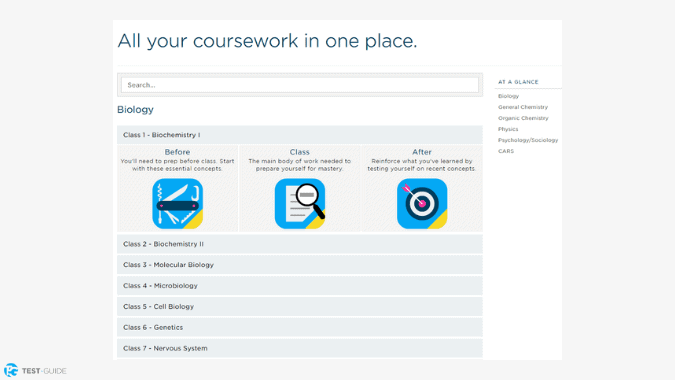
Task: Expand Class 5 - Cell Biology
Action: point(300,306)
